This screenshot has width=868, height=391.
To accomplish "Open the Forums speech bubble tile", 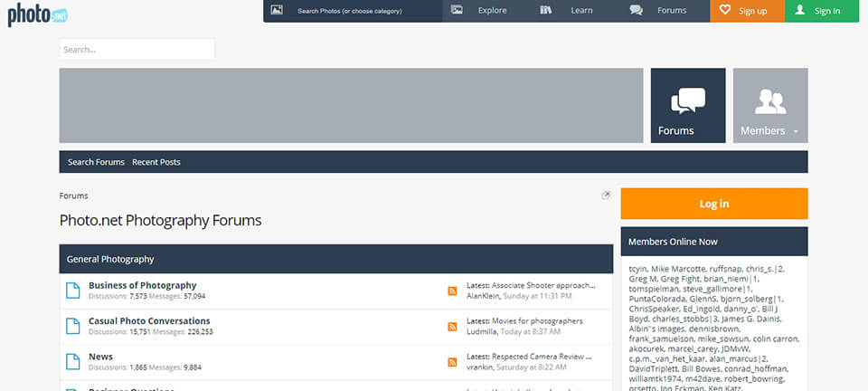I will 687,106.
